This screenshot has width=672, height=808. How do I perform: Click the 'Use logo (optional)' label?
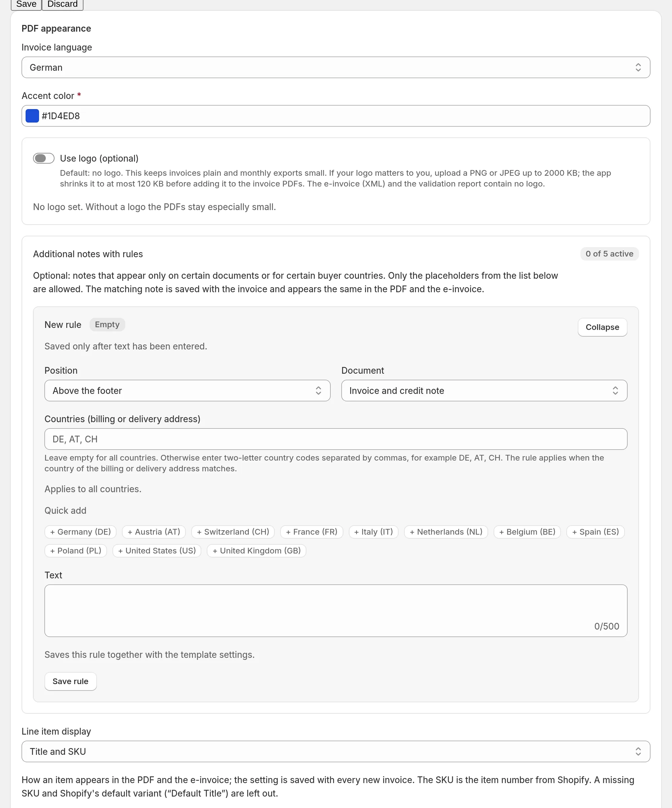point(99,158)
